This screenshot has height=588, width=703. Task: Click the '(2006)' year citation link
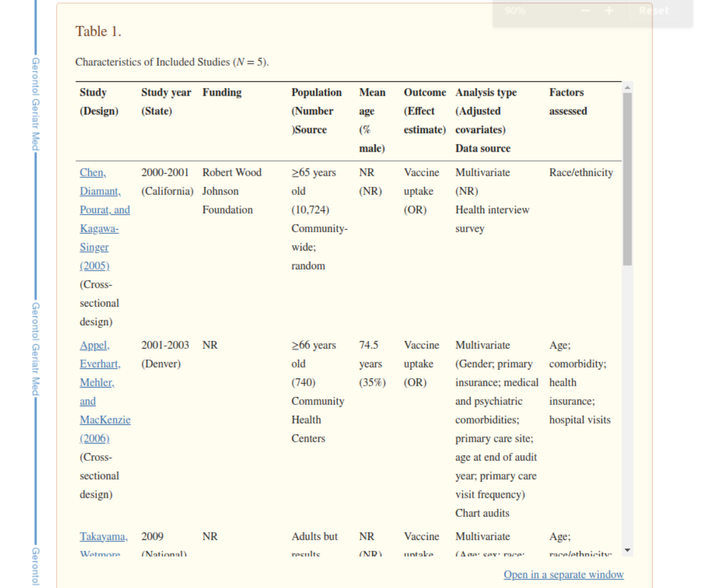coord(95,438)
